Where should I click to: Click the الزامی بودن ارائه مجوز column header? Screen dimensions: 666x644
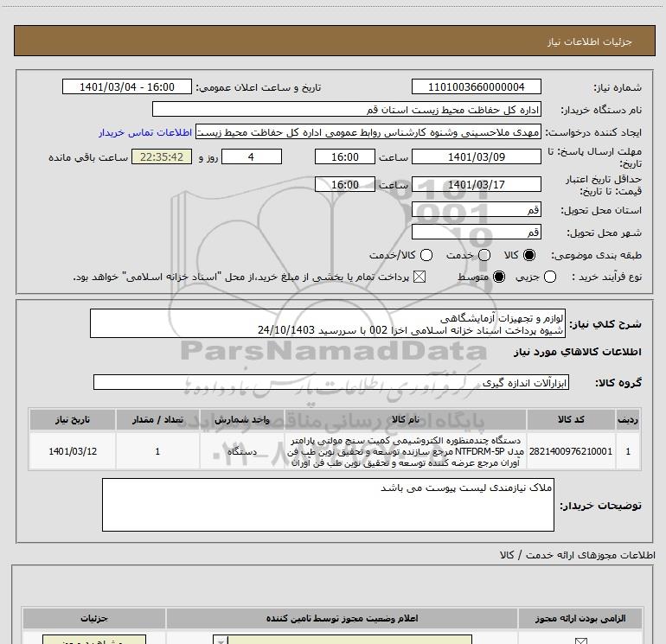coord(580,618)
